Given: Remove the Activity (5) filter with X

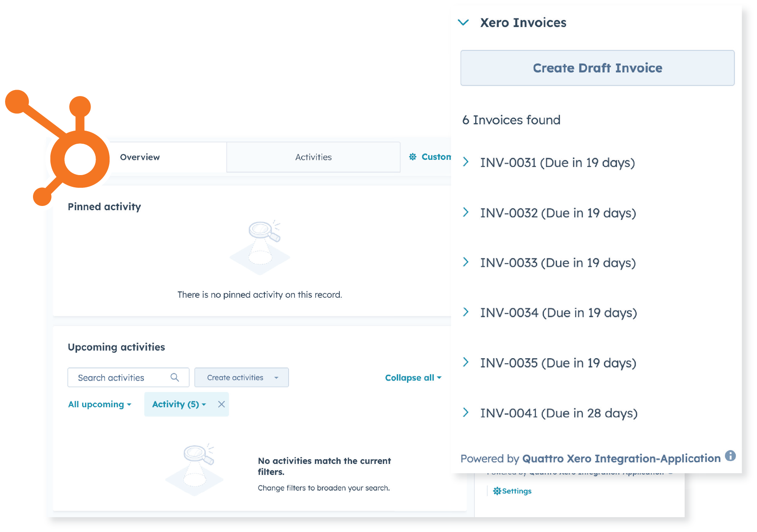Looking at the screenshot, I should pyautogui.click(x=221, y=404).
